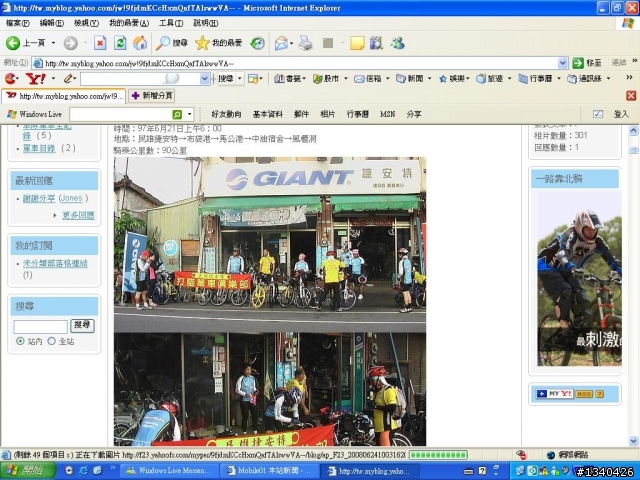The image size is (640, 480).
Task: Click 登入 on the Windows Live toolbar
Action: click(x=621, y=114)
